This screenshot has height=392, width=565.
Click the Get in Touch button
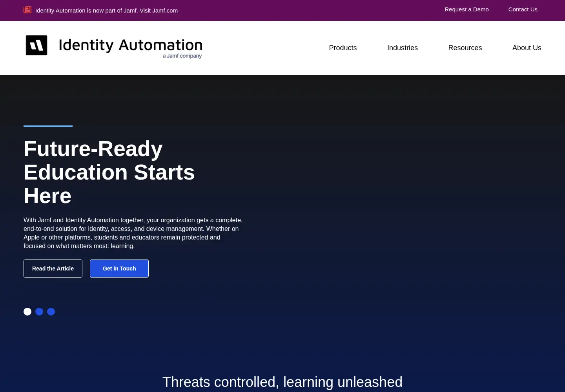pyautogui.click(x=119, y=269)
